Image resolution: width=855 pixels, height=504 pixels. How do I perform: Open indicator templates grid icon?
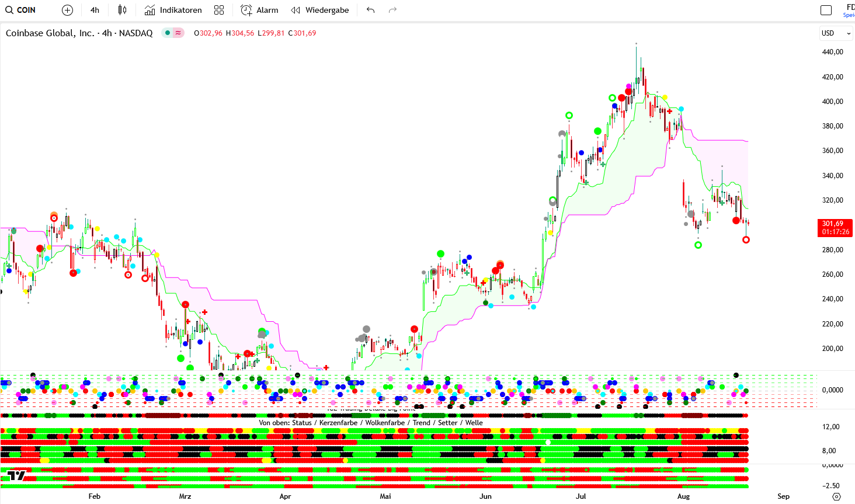tap(219, 10)
